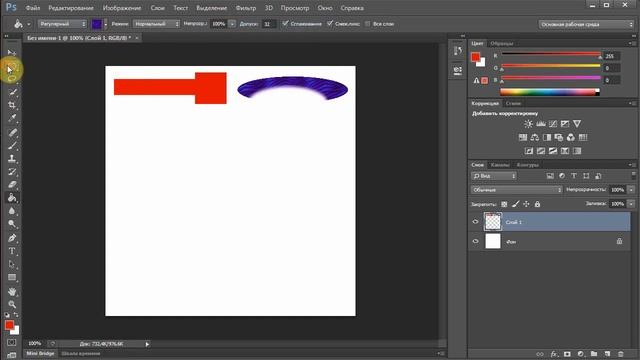Image resolution: width=640 pixels, height=360 pixels.
Task: Select the Zoom tool
Action: [12, 304]
